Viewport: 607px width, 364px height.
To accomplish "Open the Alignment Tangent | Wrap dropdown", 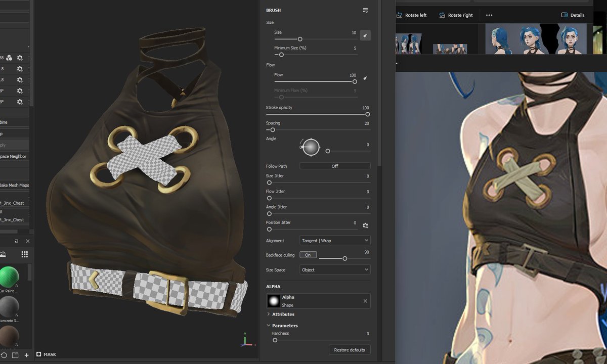I will [335, 241].
